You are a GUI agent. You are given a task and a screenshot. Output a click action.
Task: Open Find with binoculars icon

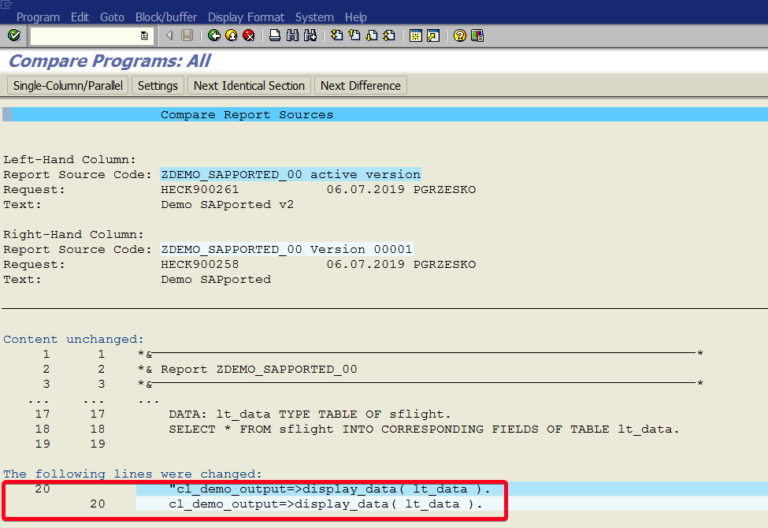click(292, 35)
